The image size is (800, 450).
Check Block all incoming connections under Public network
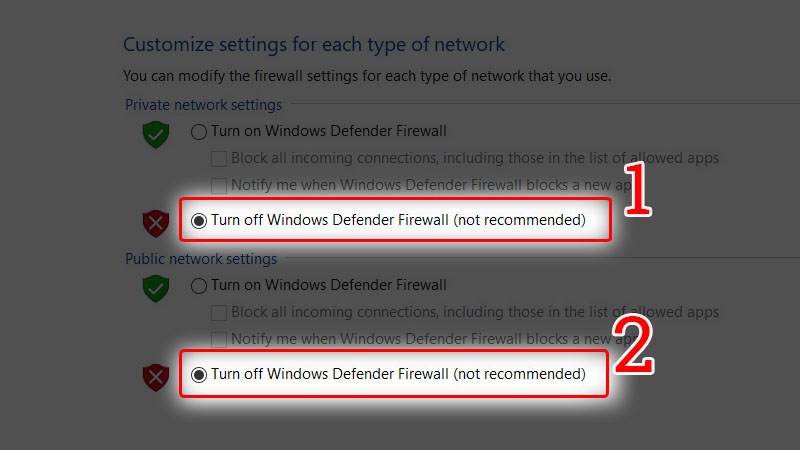[x=219, y=313]
